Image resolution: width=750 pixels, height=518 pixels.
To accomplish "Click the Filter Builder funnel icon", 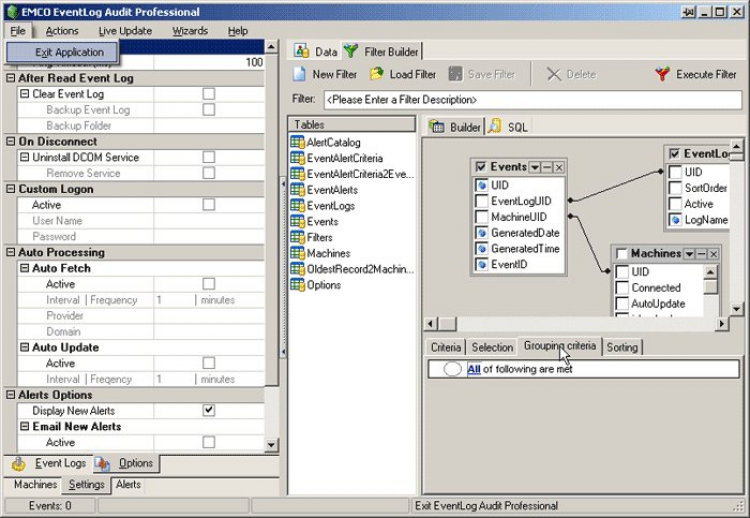I will click(x=351, y=51).
